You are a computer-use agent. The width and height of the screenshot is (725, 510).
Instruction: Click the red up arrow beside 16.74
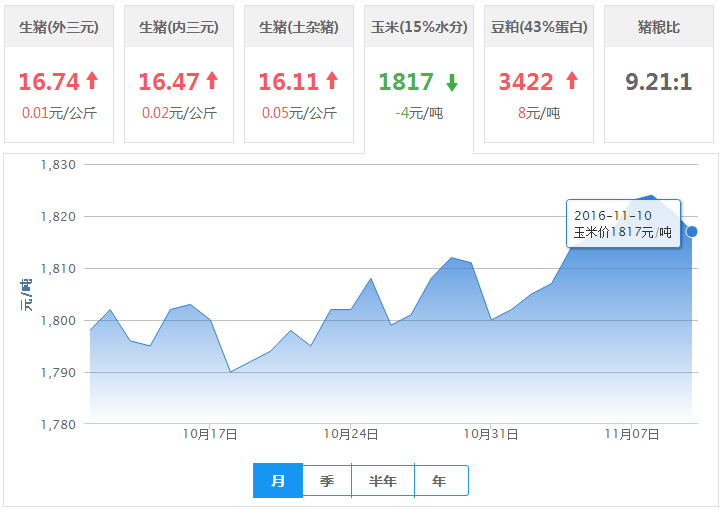(x=92, y=80)
